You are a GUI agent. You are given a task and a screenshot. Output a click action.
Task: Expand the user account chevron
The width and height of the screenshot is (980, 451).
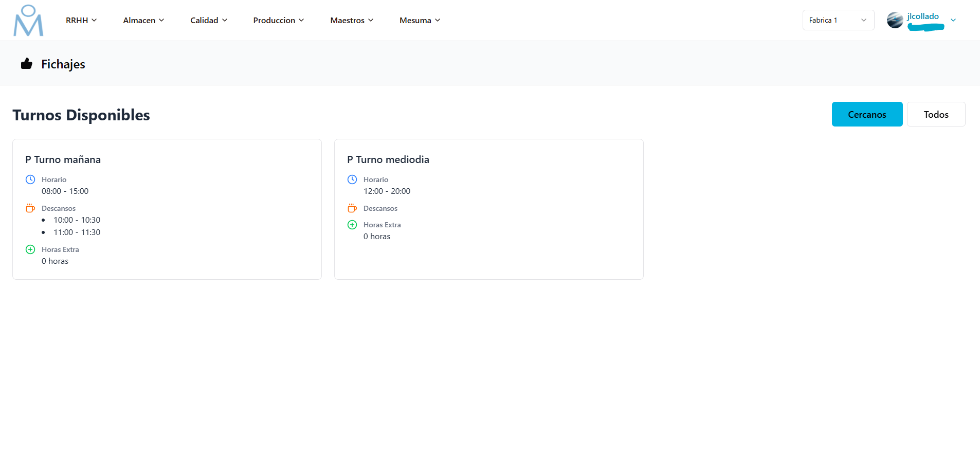[x=953, y=20]
